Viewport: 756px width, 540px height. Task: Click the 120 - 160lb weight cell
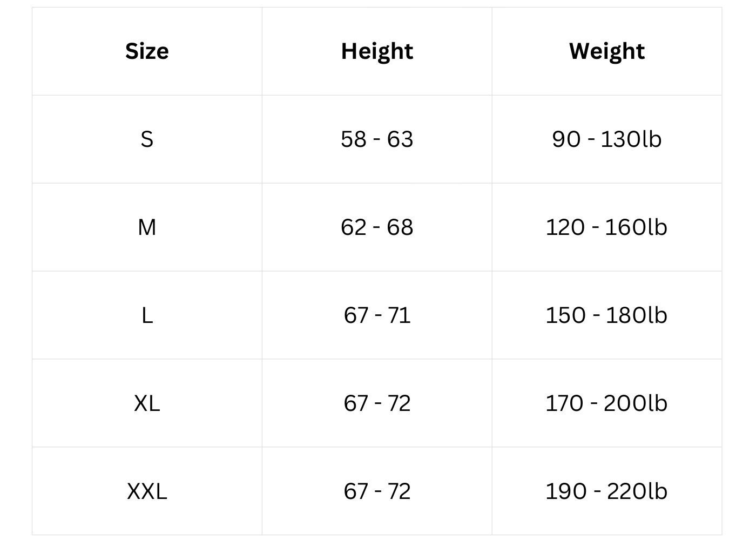pos(606,227)
